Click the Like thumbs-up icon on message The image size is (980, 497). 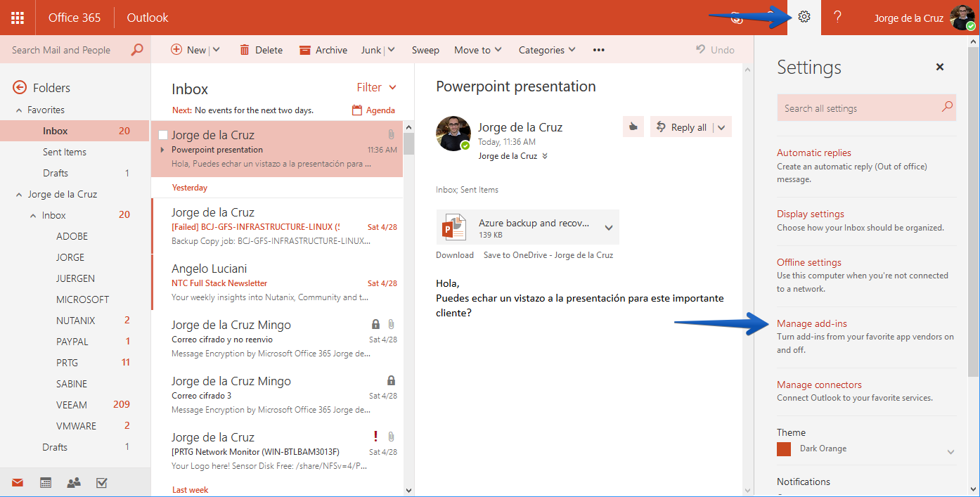(633, 127)
